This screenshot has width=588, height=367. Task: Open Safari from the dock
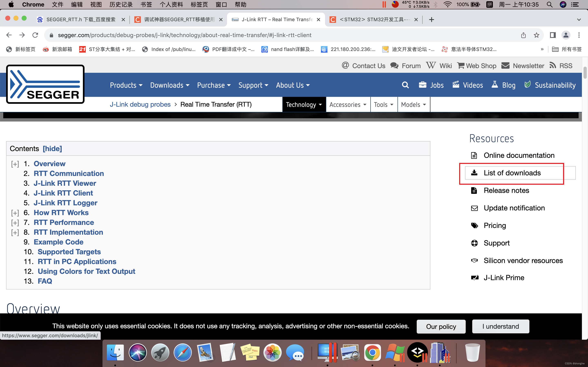coord(183,352)
